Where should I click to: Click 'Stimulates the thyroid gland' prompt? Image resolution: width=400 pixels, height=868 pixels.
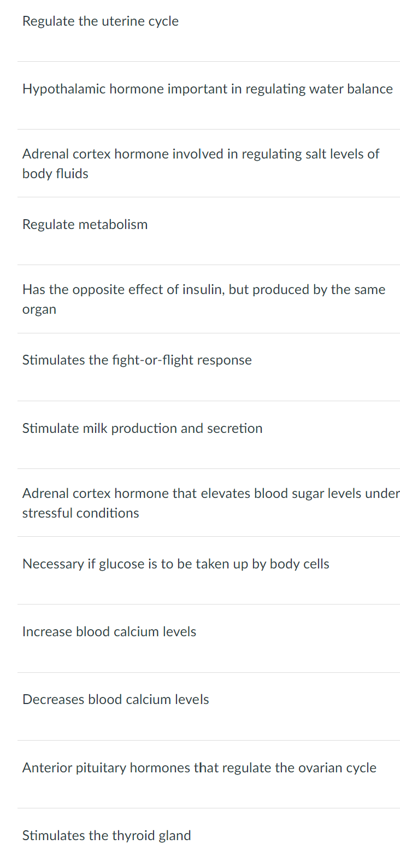pyautogui.click(x=107, y=836)
